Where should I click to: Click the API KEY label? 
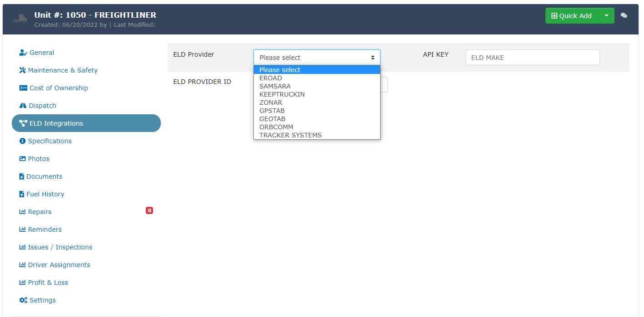tap(436, 54)
